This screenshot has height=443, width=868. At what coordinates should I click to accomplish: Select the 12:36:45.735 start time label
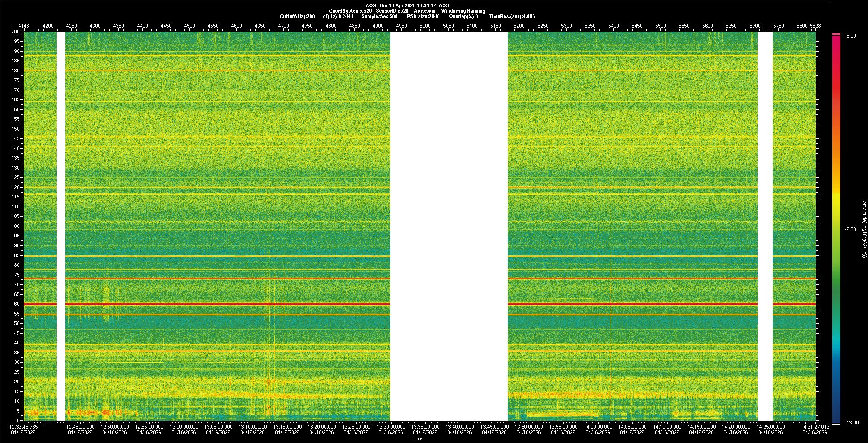click(x=24, y=427)
